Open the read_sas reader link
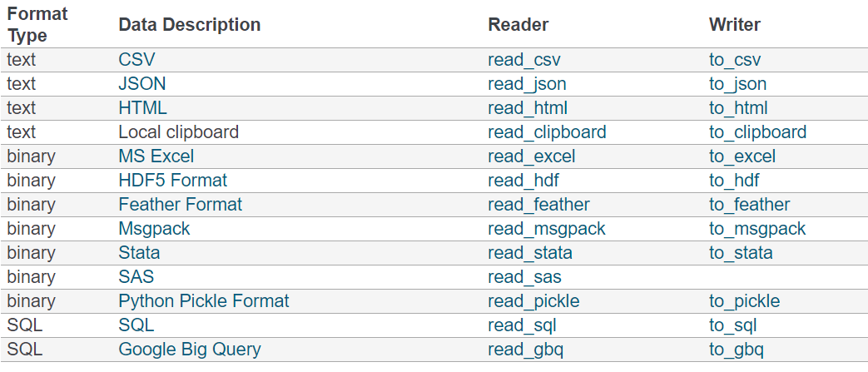 click(524, 277)
